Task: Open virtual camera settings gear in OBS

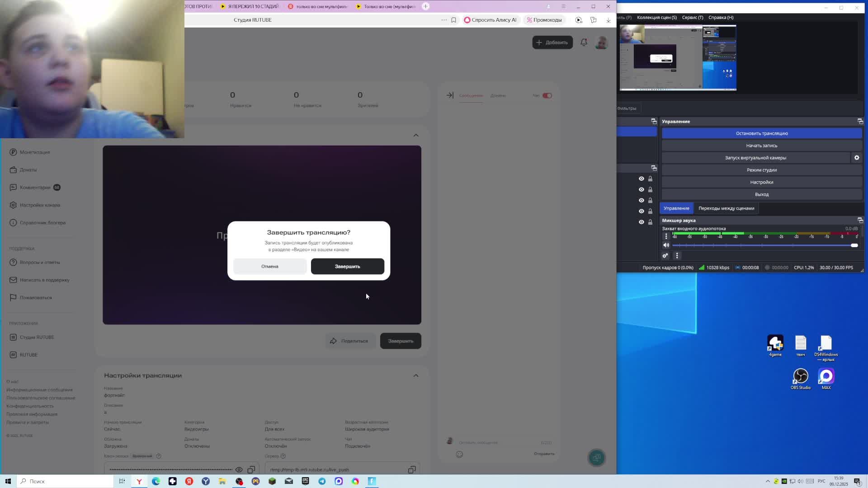Action: coord(856,158)
